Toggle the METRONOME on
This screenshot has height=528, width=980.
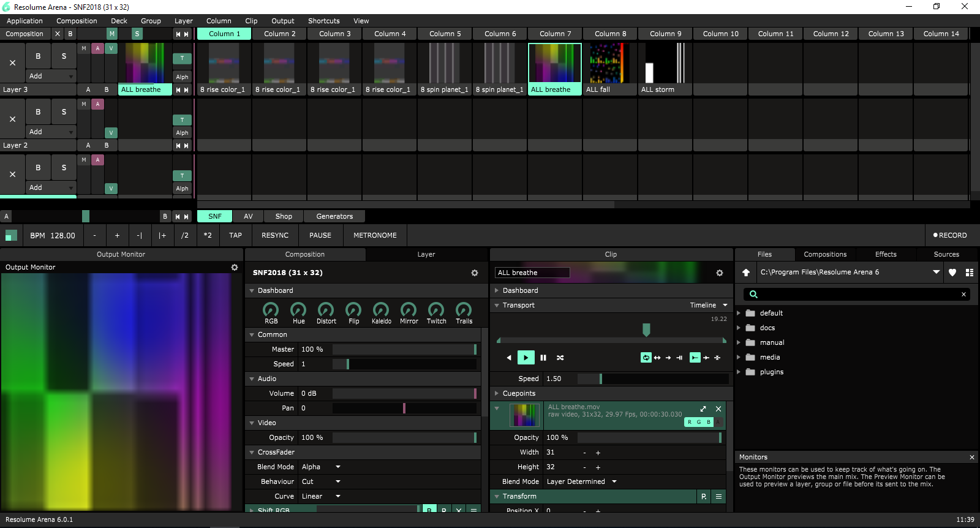click(375, 235)
